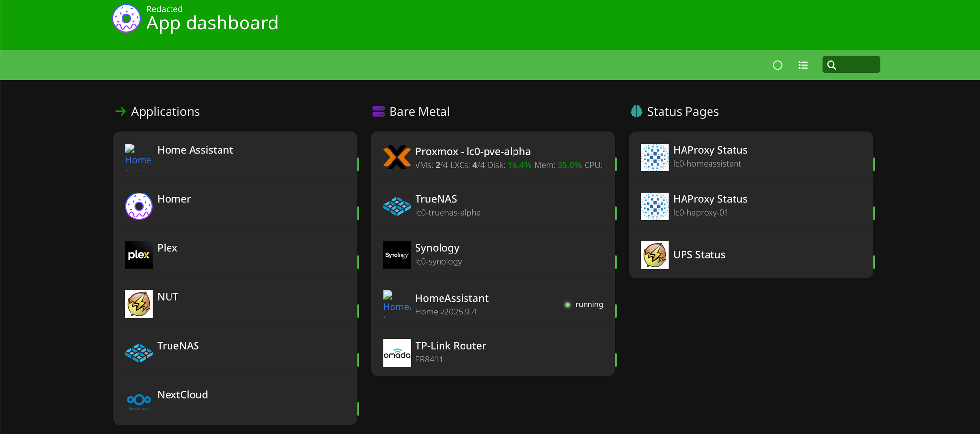This screenshot has width=980, height=434.
Task: Open the UPS Status icon
Action: pyautogui.click(x=655, y=255)
